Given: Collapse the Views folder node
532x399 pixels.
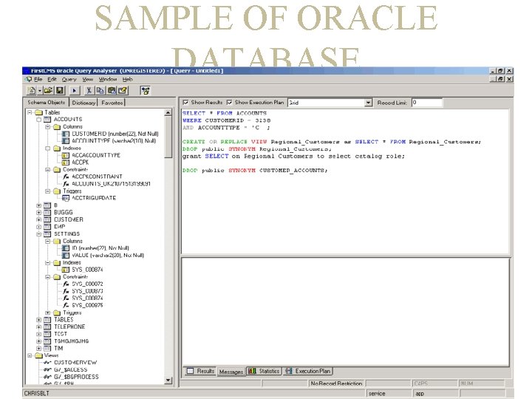Looking at the screenshot, I should point(30,355).
